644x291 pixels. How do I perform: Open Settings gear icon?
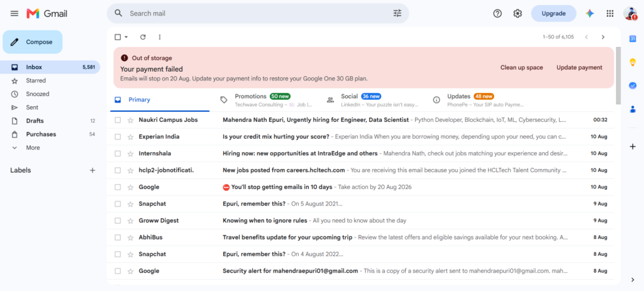tap(518, 14)
